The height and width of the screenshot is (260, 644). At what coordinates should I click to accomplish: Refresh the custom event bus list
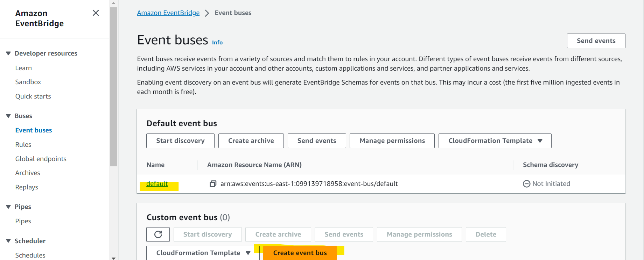pyautogui.click(x=158, y=234)
